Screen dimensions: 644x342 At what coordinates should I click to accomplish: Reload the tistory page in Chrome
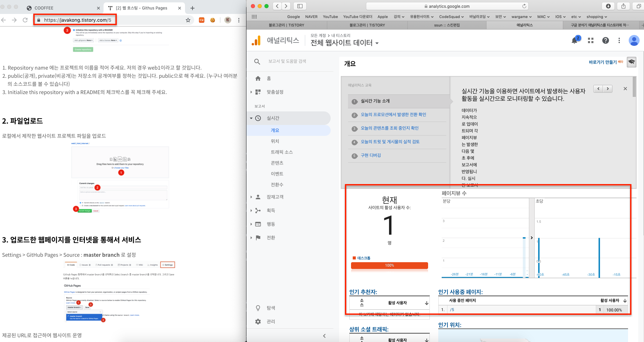[x=25, y=20]
